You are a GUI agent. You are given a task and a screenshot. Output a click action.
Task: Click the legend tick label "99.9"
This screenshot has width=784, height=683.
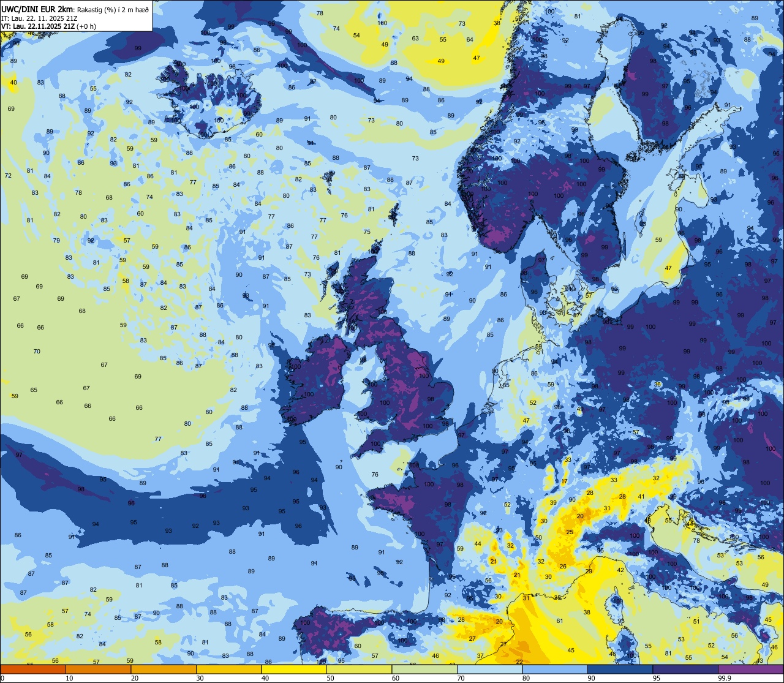pos(724,678)
